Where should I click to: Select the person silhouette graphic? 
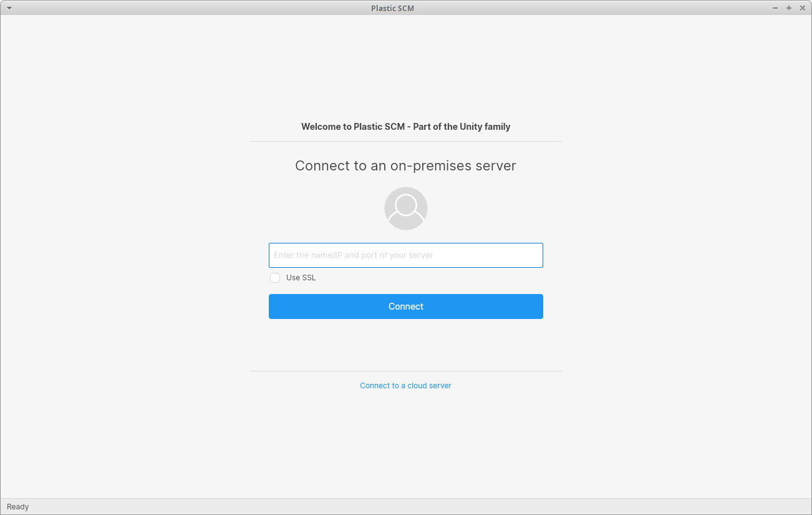tap(405, 208)
